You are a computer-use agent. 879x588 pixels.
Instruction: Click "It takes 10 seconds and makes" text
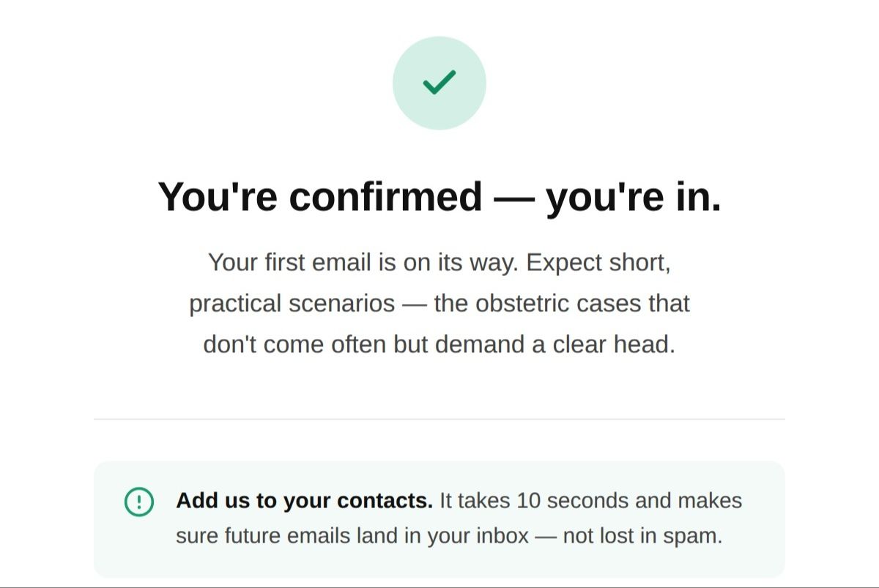tap(590, 501)
